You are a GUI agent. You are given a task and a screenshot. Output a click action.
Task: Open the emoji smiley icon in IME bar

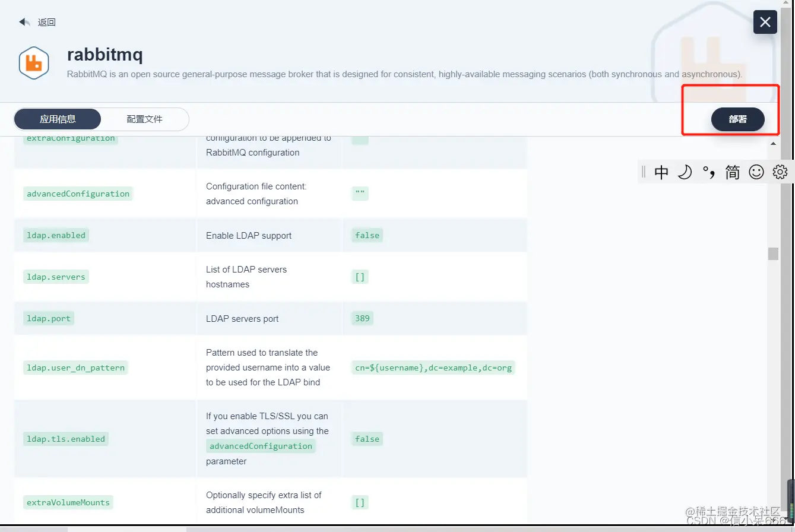(756, 172)
